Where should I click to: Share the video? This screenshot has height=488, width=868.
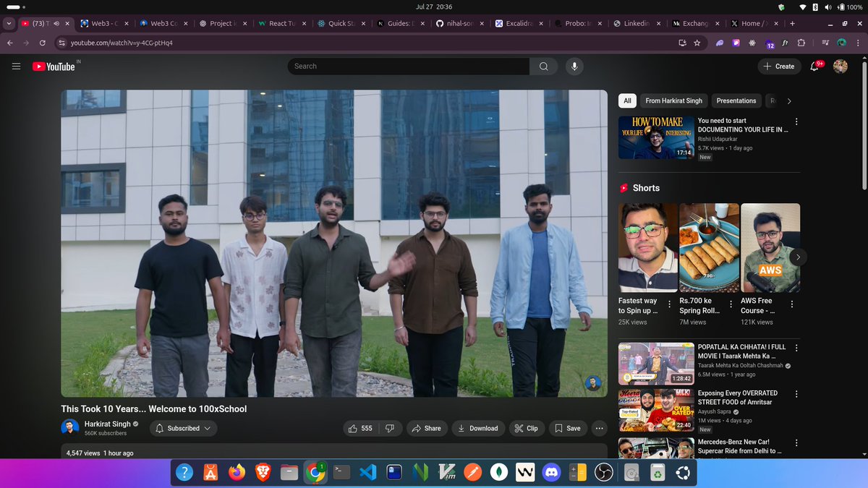coord(427,428)
